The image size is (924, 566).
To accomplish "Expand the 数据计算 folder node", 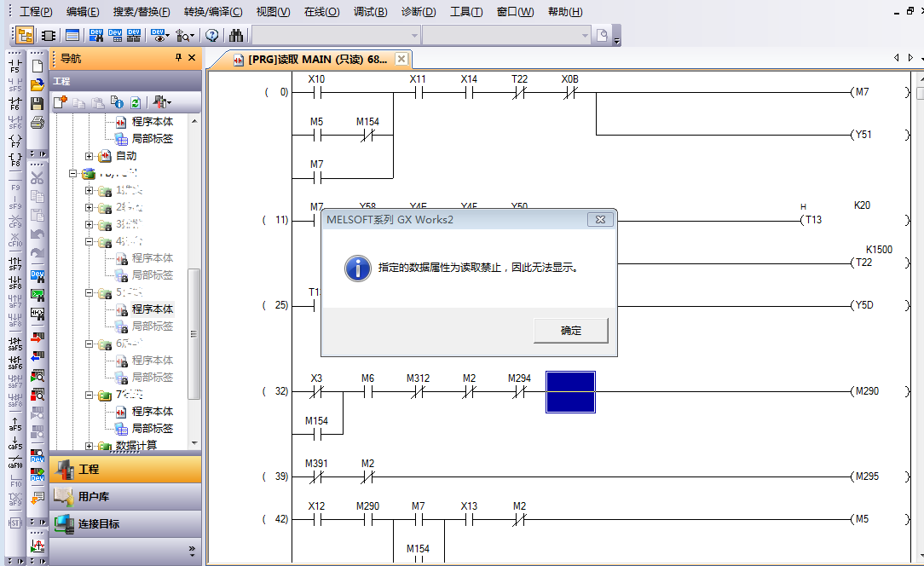I will click(x=90, y=445).
